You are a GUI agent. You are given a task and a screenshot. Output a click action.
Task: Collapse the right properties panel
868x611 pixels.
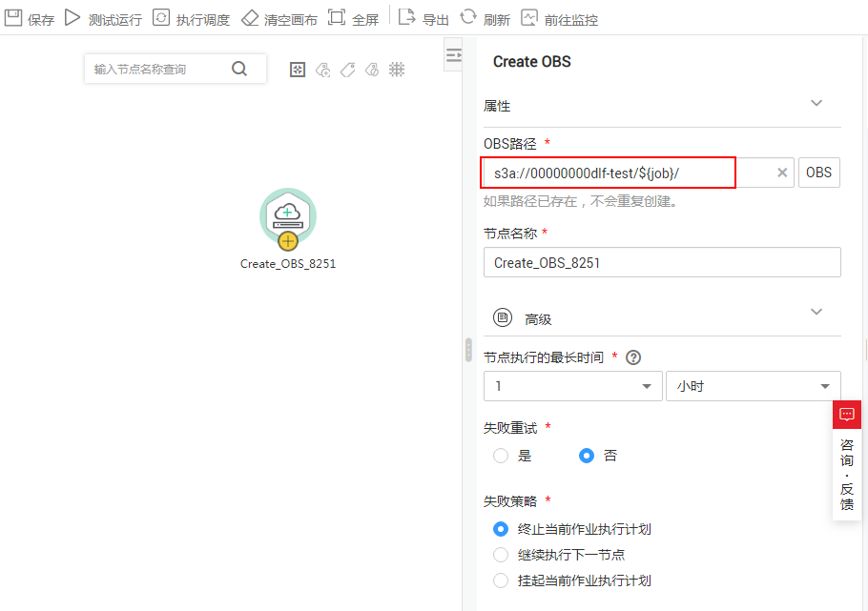(x=454, y=56)
